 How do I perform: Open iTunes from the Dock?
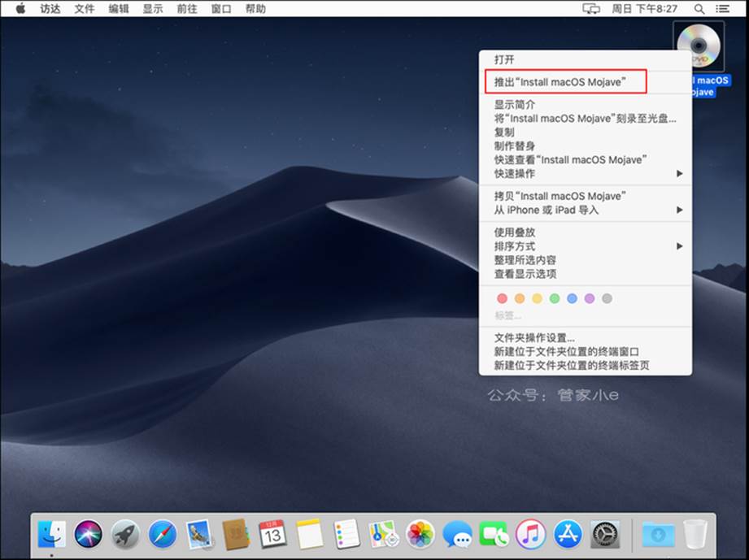[530, 534]
